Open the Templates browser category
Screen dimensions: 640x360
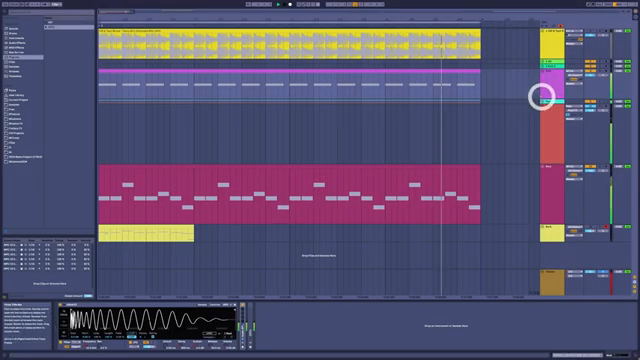pos(15,76)
